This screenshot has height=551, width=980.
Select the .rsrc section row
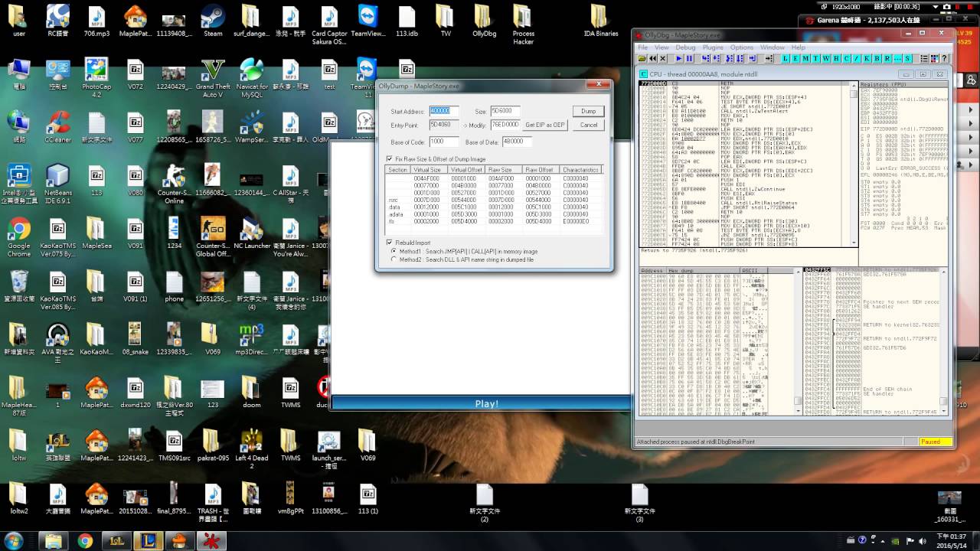pyautogui.click(x=494, y=200)
